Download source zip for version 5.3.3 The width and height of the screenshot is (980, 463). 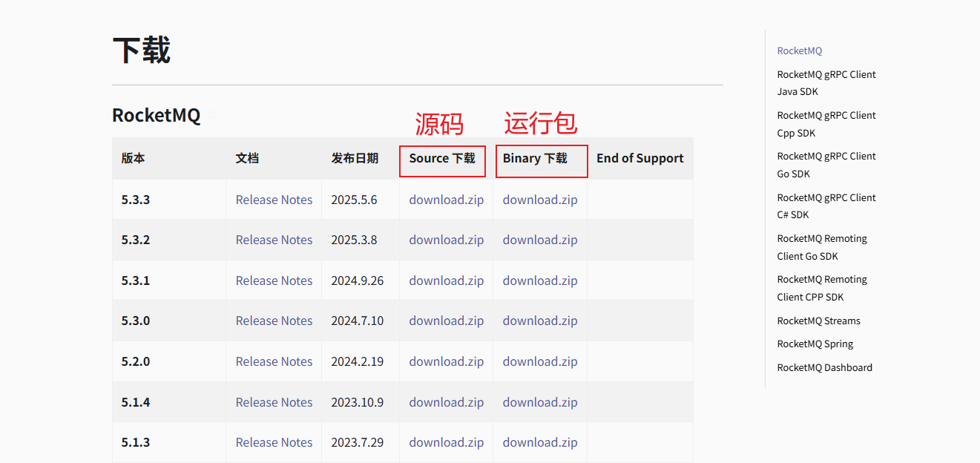pos(446,200)
